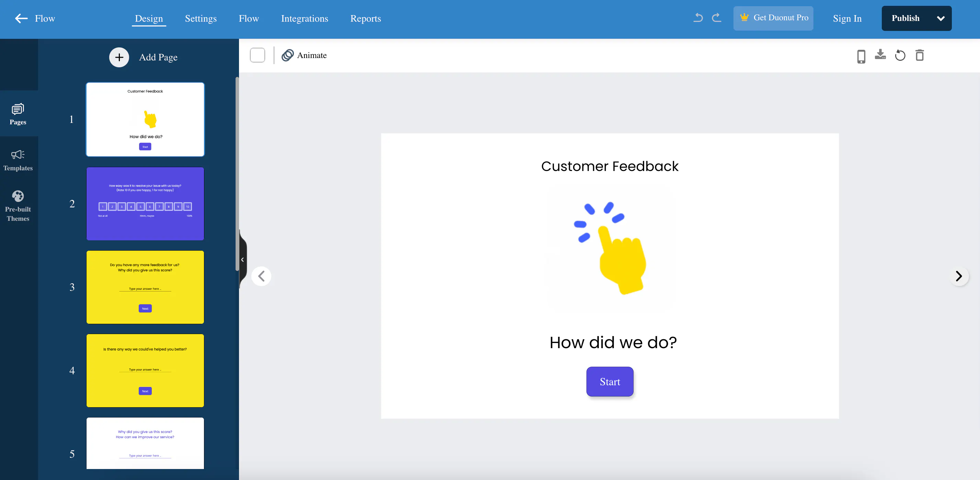
Task: Click the trash delete page icon
Action: click(x=920, y=55)
